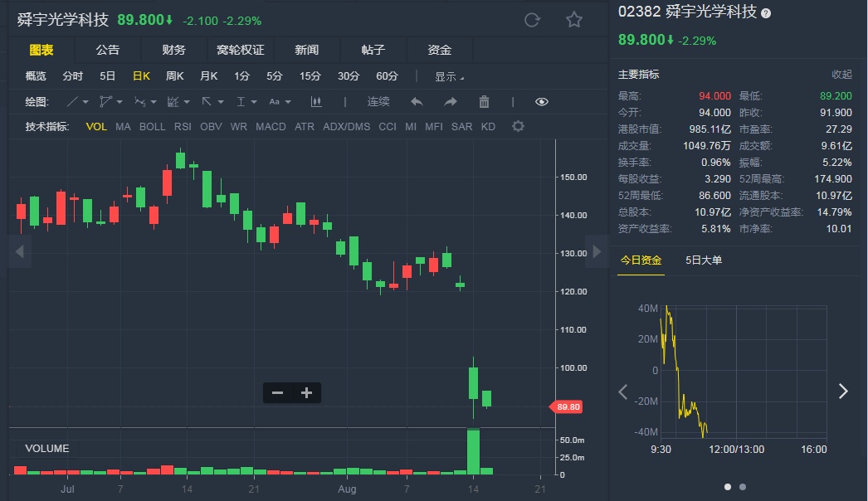Switch chart to 5日 view

tap(107, 75)
